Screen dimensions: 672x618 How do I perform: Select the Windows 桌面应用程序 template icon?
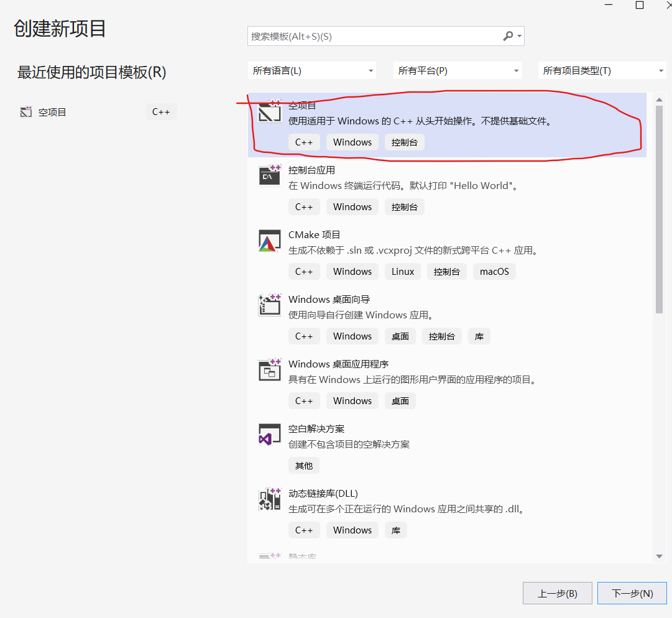tap(270, 369)
